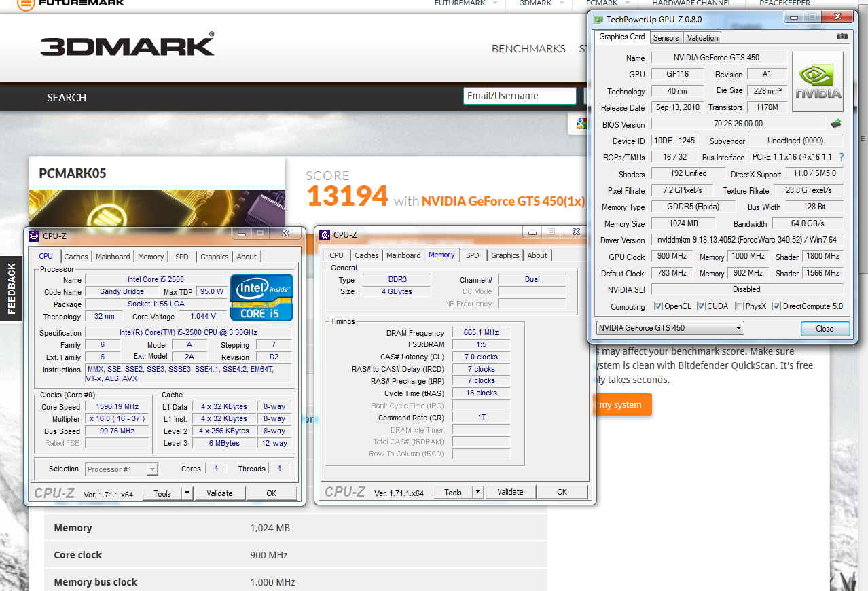Click the SEARCH link in dark bar
The width and height of the screenshot is (868, 591).
coord(67,98)
